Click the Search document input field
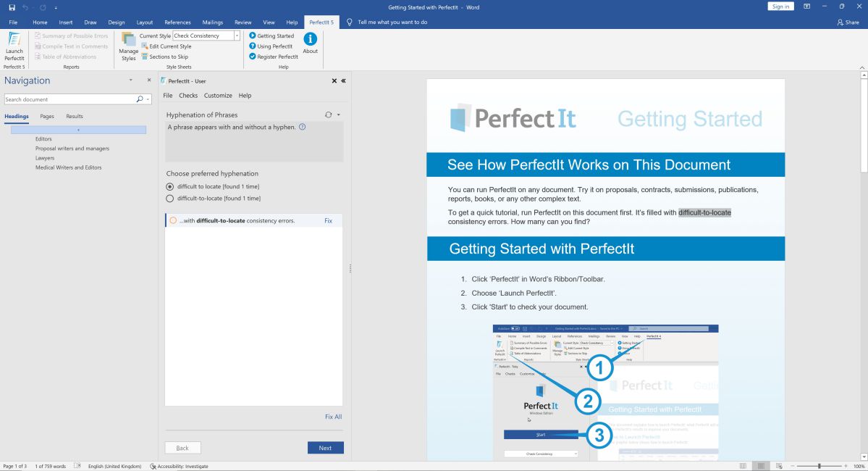This screenshot has width=868, height=471. (x=69, y=99)
